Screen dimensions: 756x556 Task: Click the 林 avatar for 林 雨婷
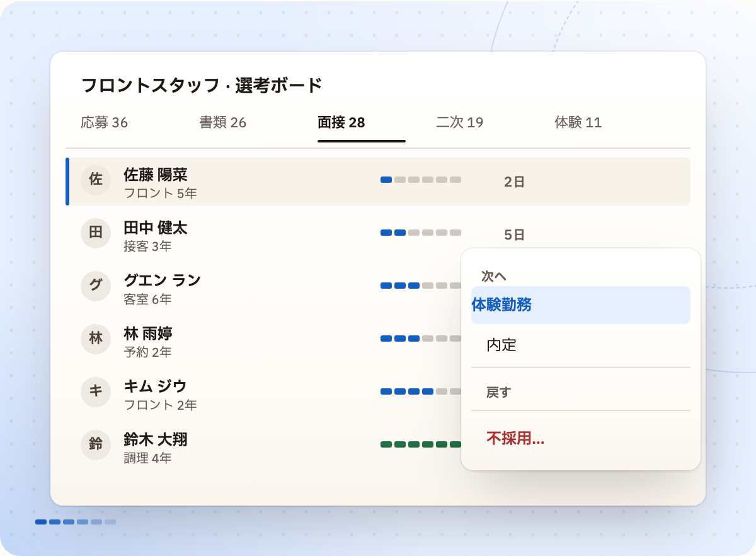tap(96, 339)
